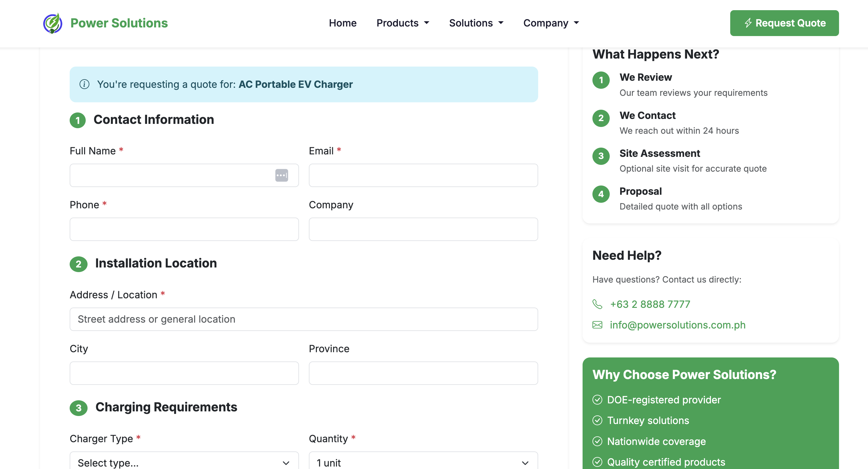Click the phone icon under Need Help
The image size is (868, 469).
tap(597, 304)
